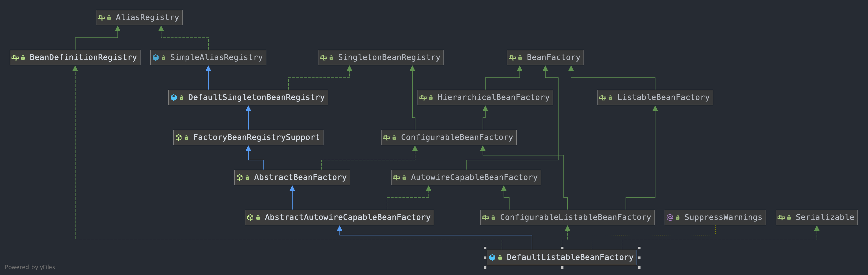Viewport: 868px width, 275px height.
Task: Click the HierarchicalBeanFactory interface icon
Action: pos(423,98)
